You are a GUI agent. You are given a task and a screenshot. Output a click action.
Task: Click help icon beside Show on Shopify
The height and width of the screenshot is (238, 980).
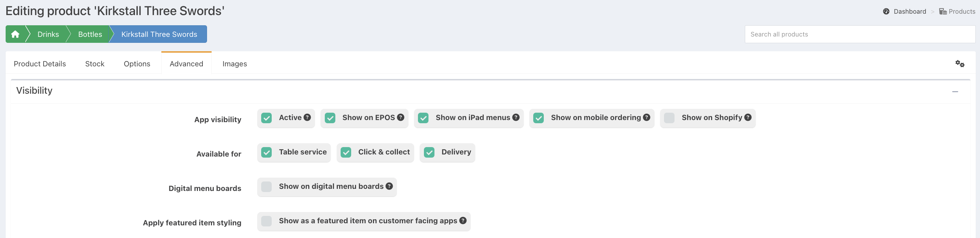pyautogui.click(x=748, y=118)
